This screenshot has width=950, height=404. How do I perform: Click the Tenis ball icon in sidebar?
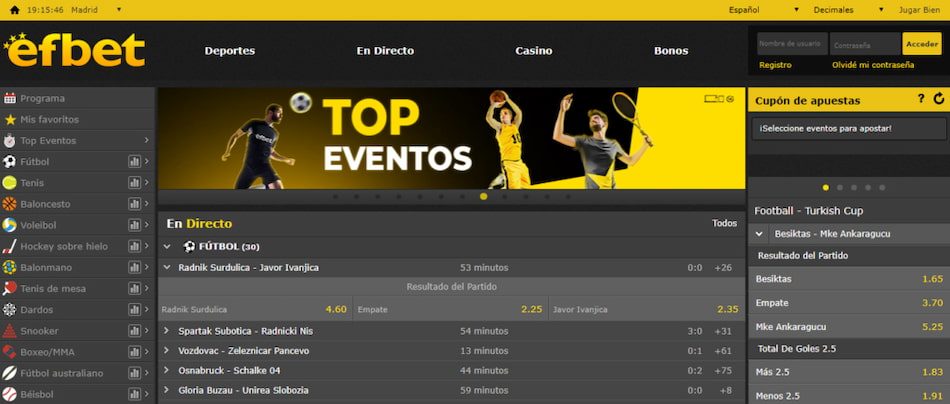click(x=10, y=183)
